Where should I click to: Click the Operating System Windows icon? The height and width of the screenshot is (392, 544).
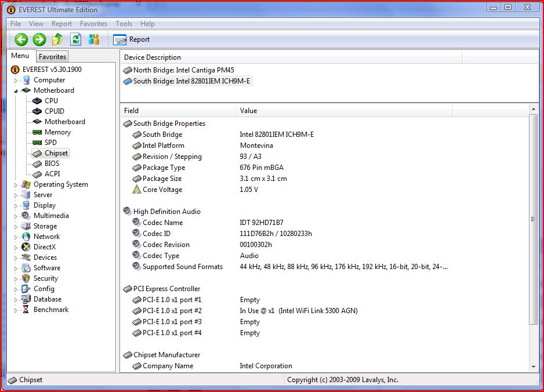click(26, 184)
